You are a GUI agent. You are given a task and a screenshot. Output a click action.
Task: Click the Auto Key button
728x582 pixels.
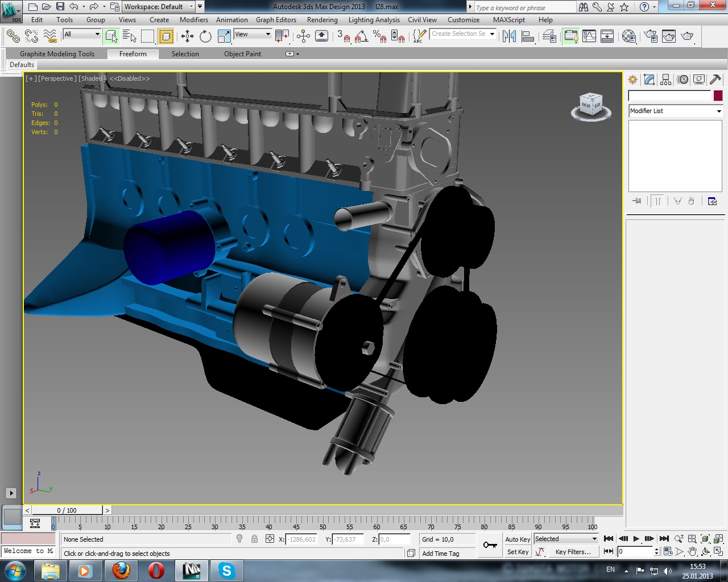[518, 539]
